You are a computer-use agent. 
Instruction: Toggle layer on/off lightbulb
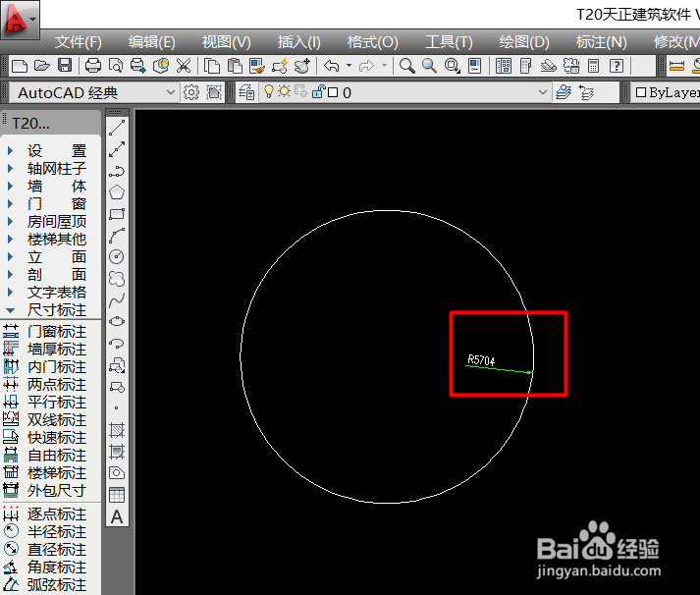[x=268, y=91]
